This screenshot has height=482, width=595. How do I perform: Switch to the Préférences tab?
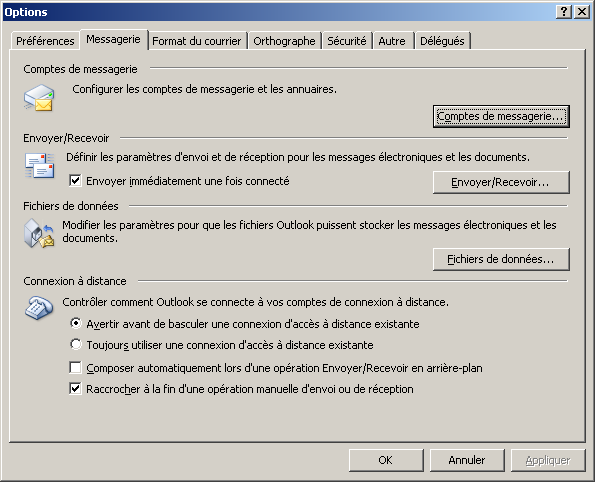coord(45,41)
